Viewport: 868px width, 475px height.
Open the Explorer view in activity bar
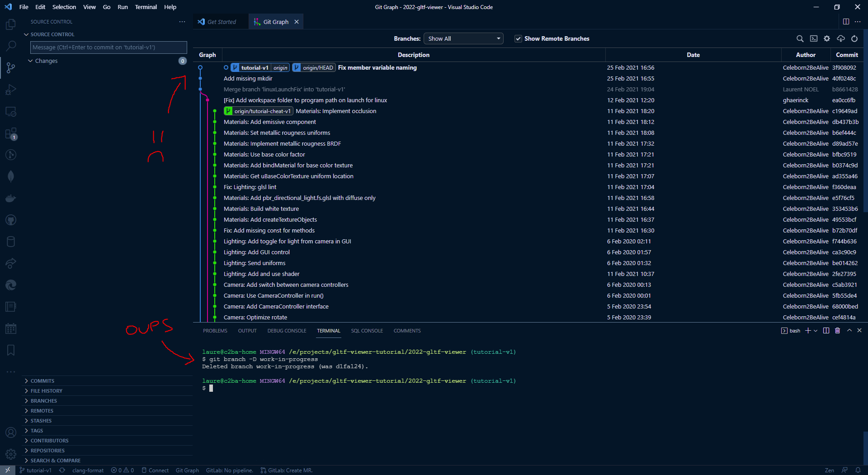pos(11,24)
